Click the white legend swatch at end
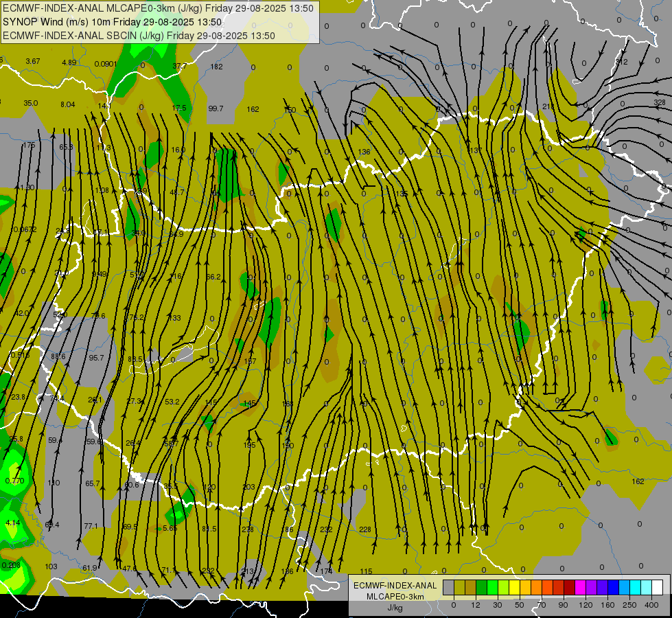 (x=658, y=587)
